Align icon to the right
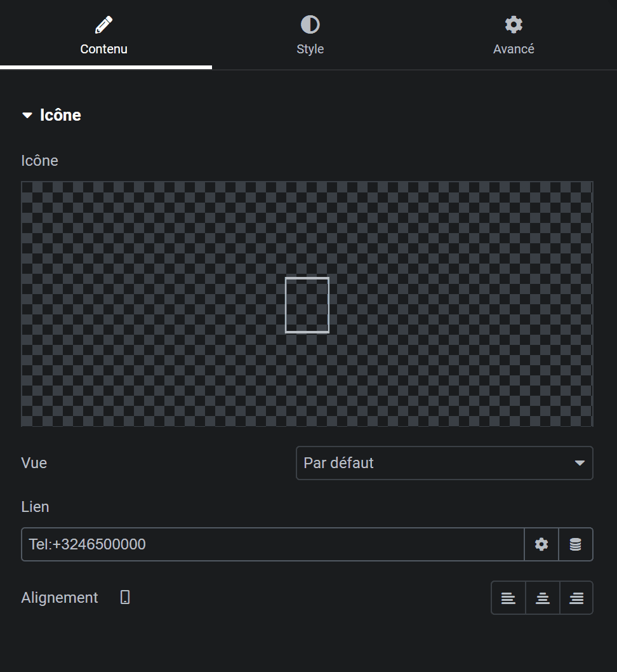617x672 pixels. coord(576,598)
